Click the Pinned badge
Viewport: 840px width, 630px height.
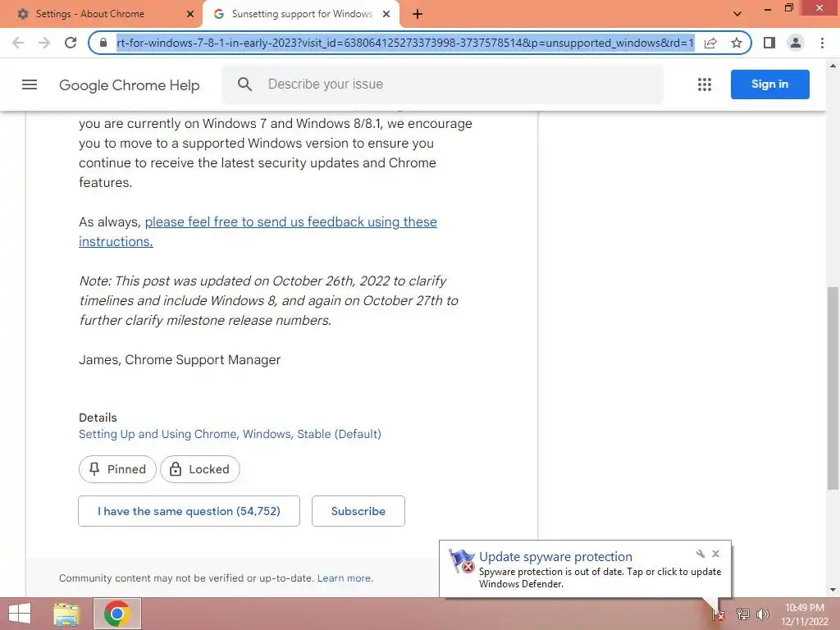tap(117, 469)
